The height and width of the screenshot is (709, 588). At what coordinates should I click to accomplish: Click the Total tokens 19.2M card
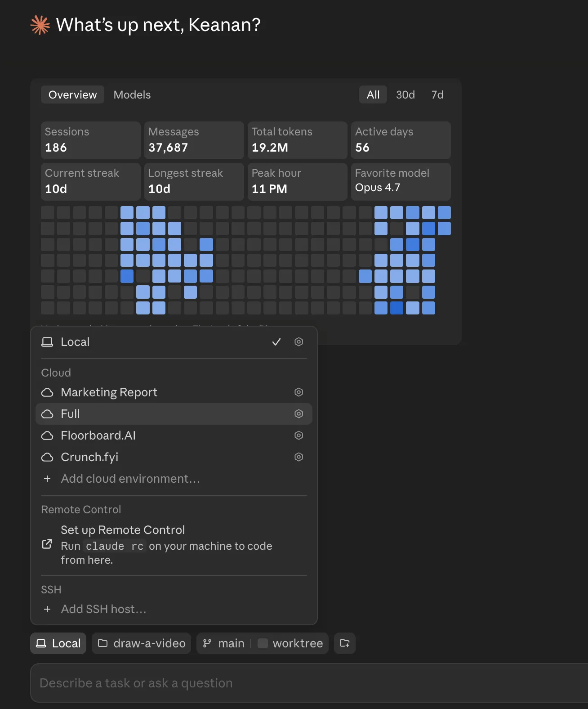298,140
